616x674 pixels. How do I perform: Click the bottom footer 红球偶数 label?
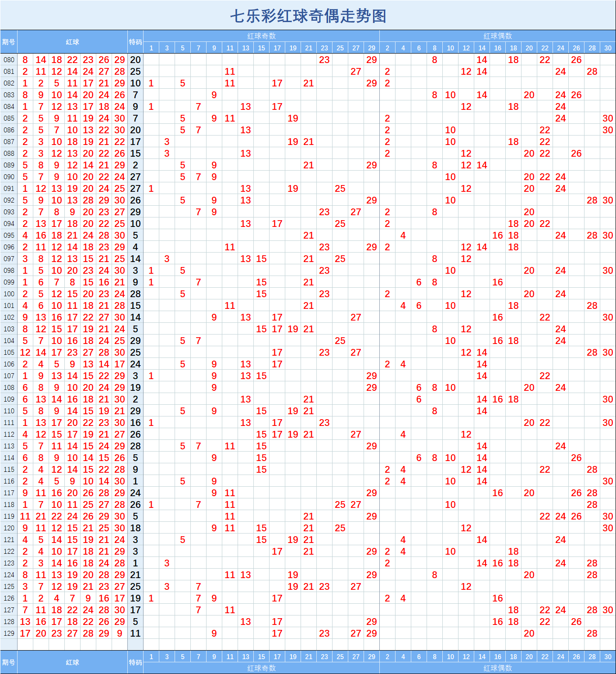click(498, 668)
